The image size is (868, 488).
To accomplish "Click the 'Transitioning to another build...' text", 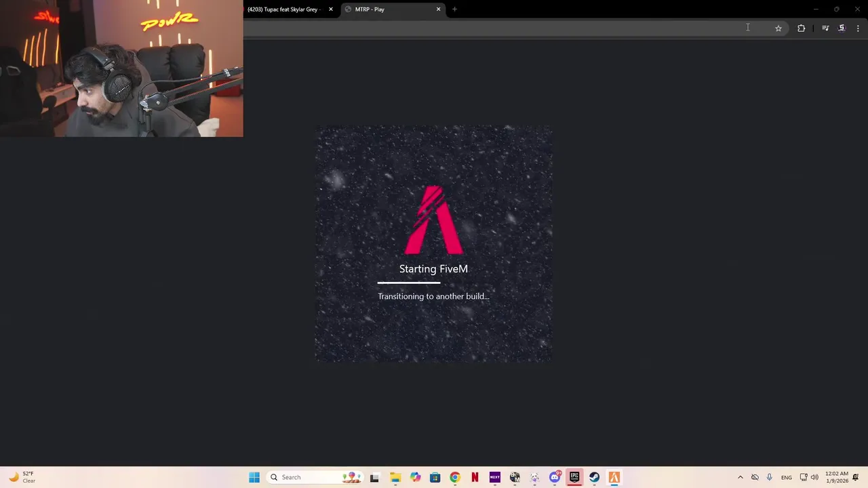I will coord(433,296).
